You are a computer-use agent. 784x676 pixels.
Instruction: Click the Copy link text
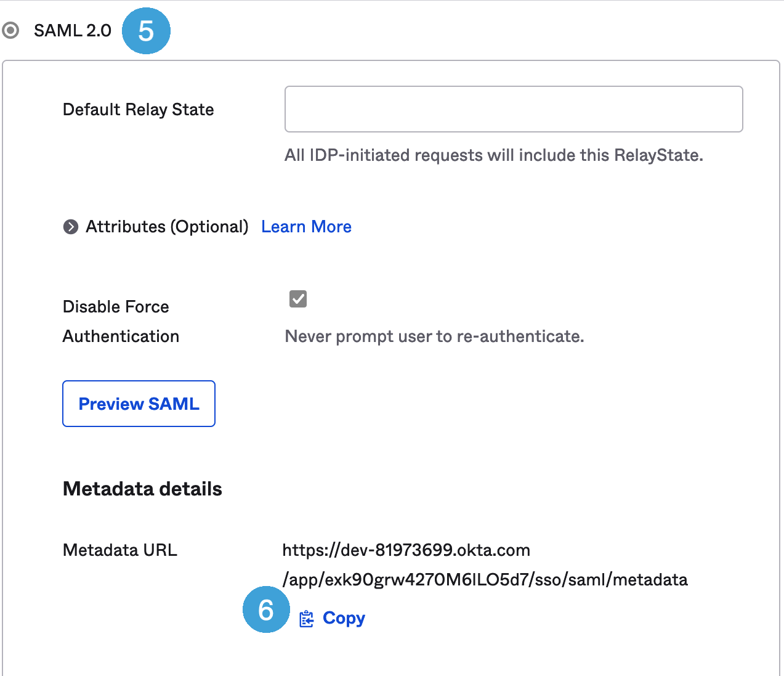pyautogui.click(x=344, y=618)
